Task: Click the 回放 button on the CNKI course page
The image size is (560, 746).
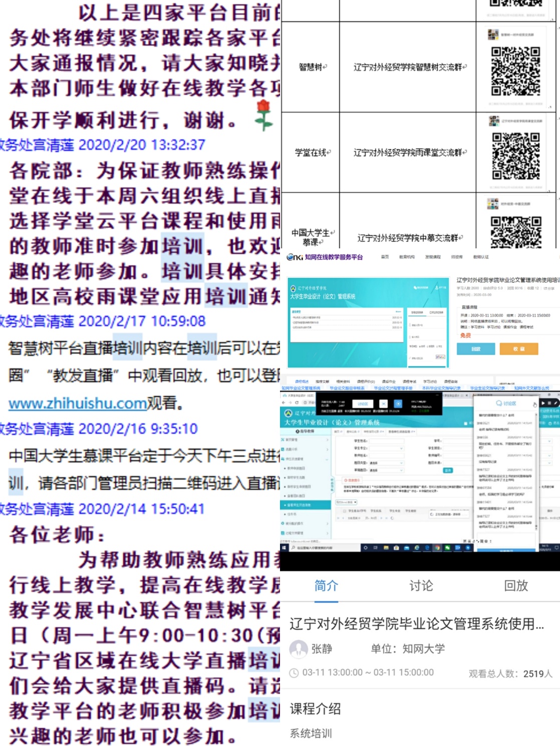Action: (x=476, y=349)
